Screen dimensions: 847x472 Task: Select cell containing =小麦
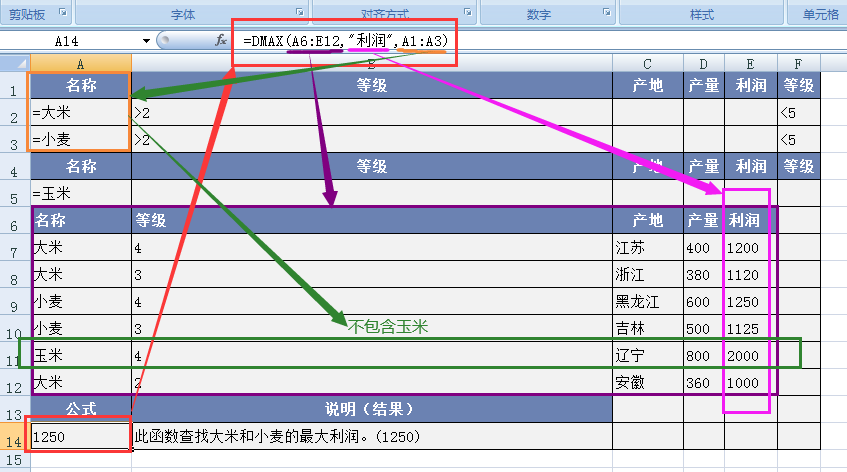[80, 139]
